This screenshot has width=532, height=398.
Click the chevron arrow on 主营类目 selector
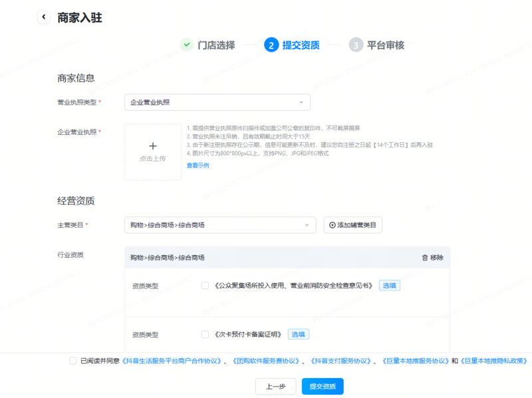pyautogui.click(x=307, y=225)
